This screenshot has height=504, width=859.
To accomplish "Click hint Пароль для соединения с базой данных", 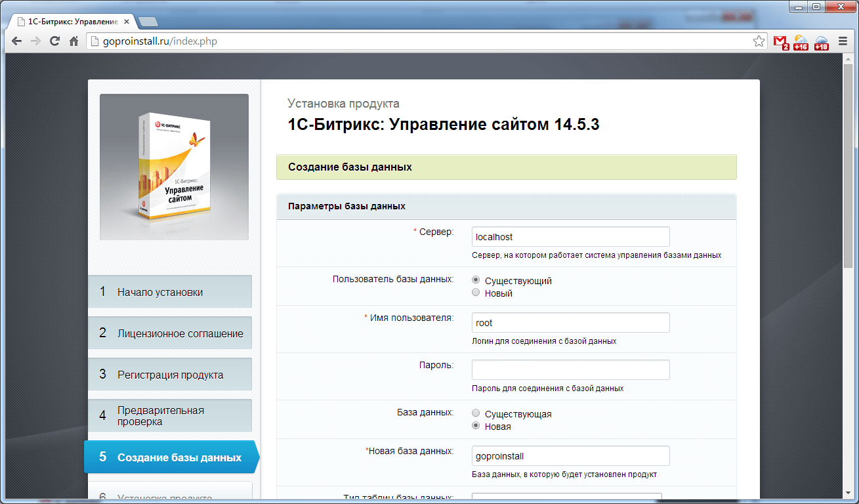I will (547, 388).
